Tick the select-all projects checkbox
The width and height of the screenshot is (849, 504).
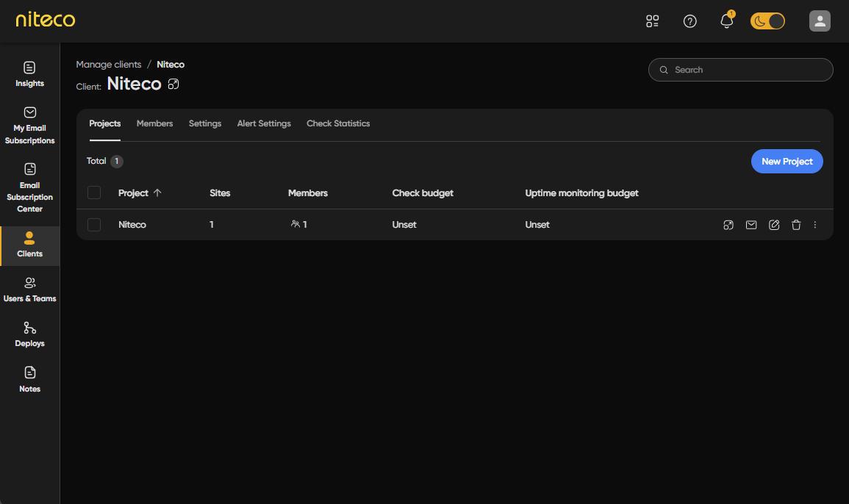(93, 192)
